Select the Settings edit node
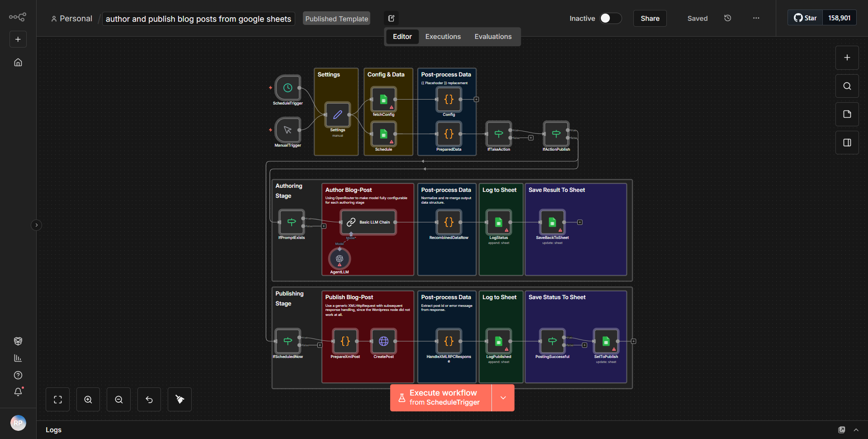The height and width of the screenshot is (439, 868). [x=338, y=115]
